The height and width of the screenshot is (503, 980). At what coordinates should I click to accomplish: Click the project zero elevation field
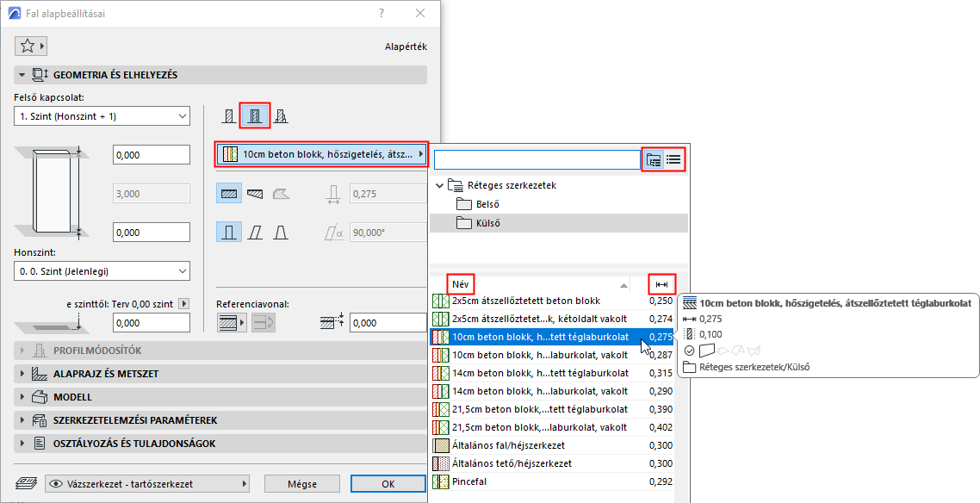coord(152,323)
